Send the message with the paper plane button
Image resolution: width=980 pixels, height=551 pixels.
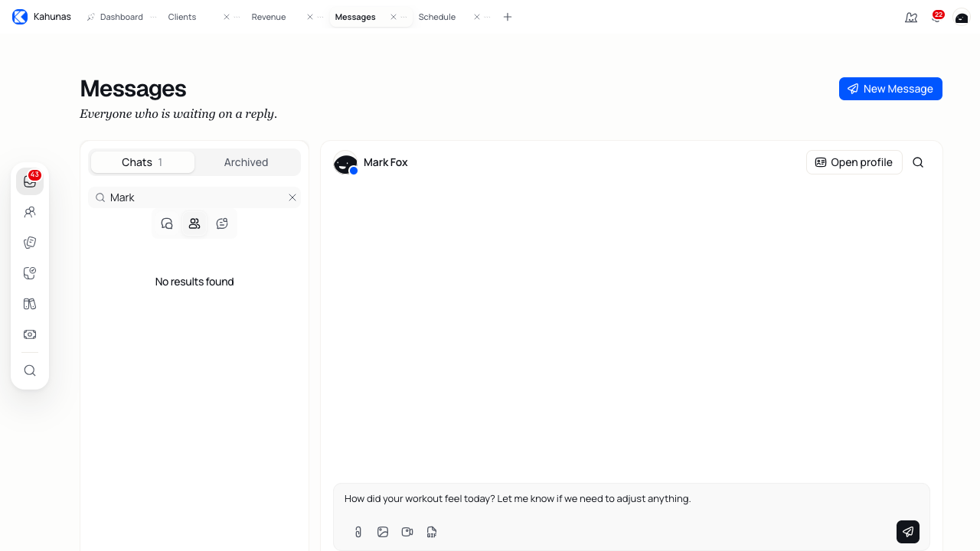[908, 532]
